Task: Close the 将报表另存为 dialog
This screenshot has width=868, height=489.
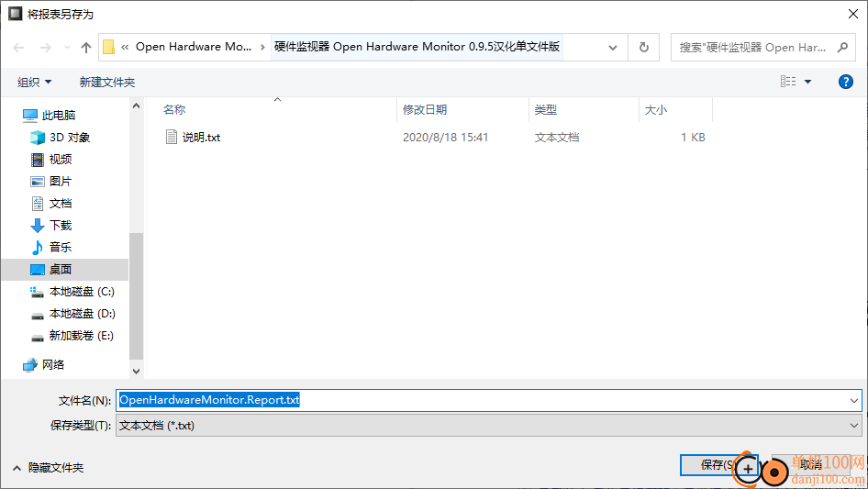Action: 853,14
